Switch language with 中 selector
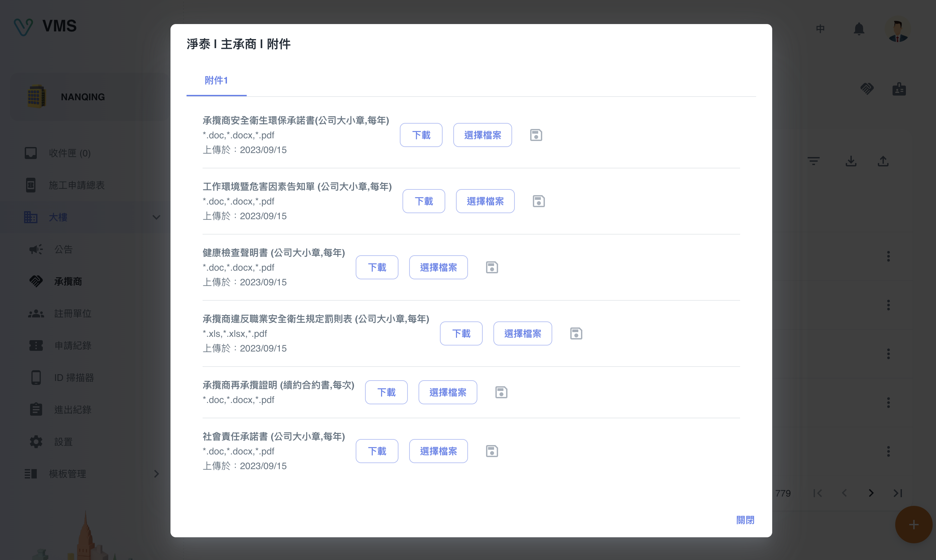 pos(820,29)
